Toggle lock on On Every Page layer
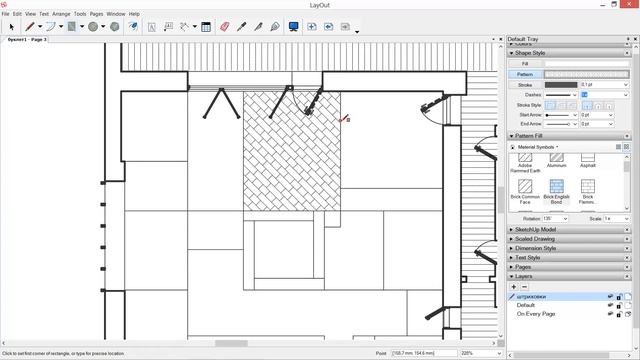The height and width of the screenshot is (360, 640). (x=619, y=314)
